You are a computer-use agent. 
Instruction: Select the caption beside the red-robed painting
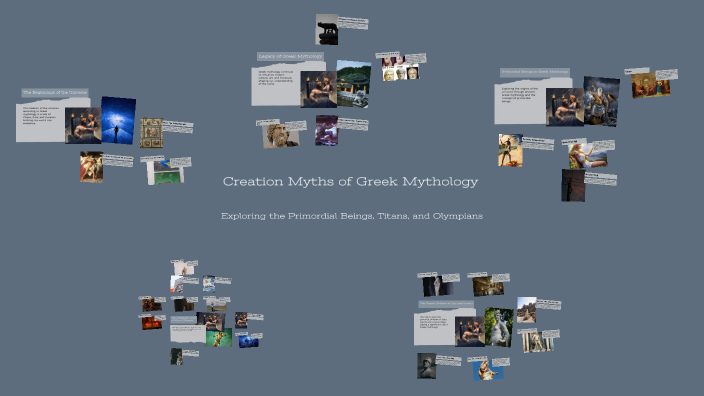coord(118,161)
